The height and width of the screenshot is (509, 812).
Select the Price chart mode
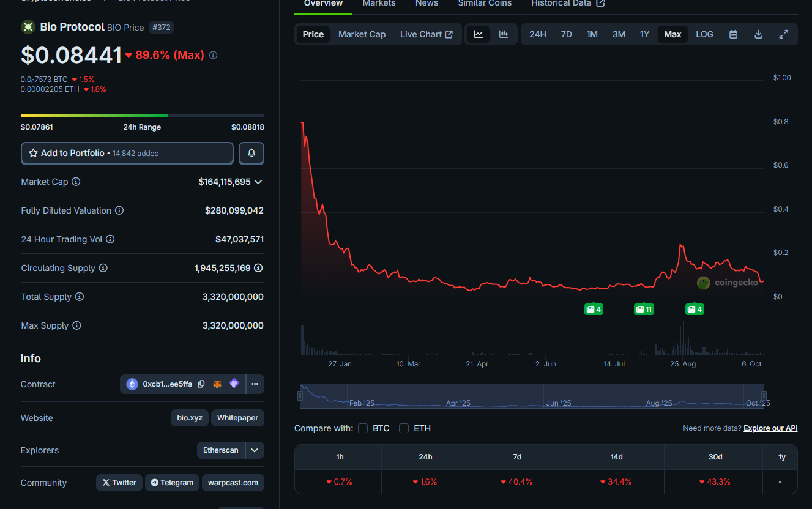pos(313,34)
